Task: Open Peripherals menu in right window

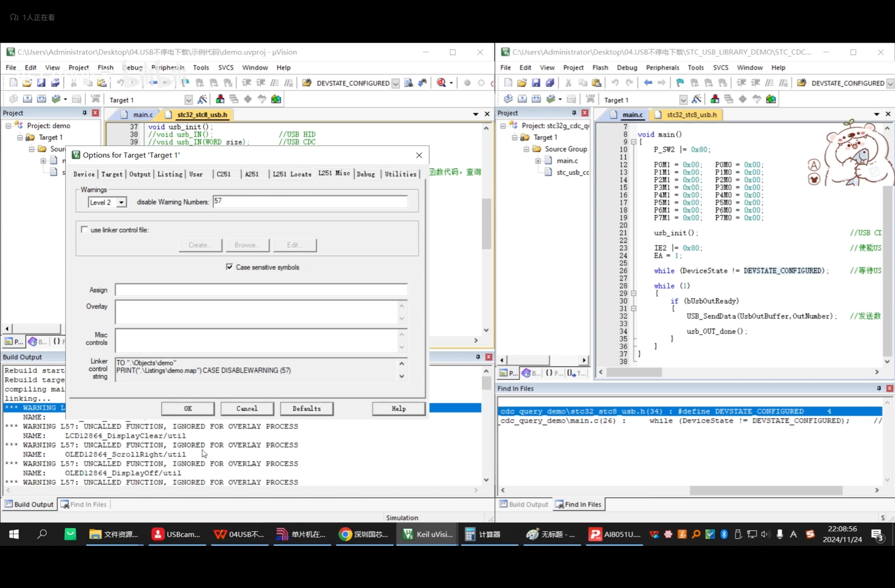Action: pos(662,68)
